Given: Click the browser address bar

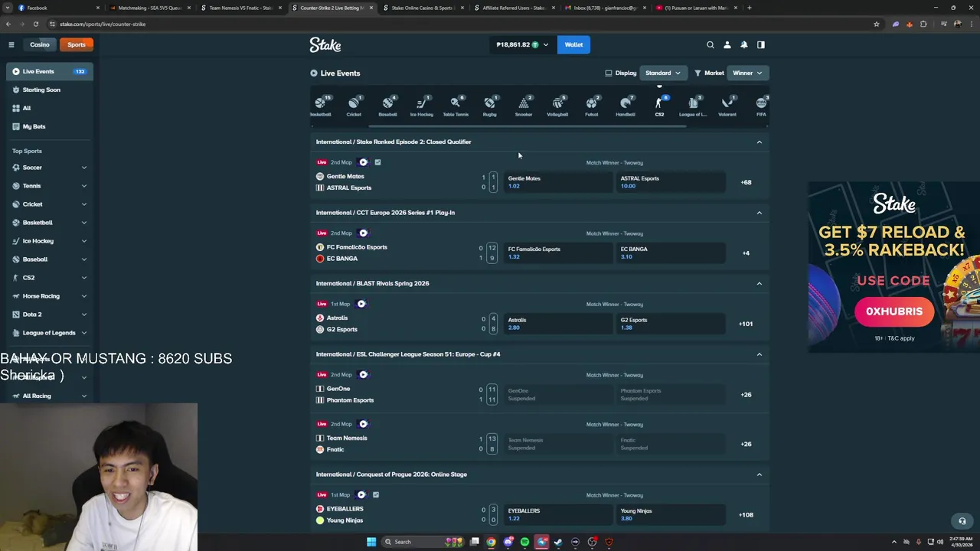Looking at the screenshot, I should [459, 24].
